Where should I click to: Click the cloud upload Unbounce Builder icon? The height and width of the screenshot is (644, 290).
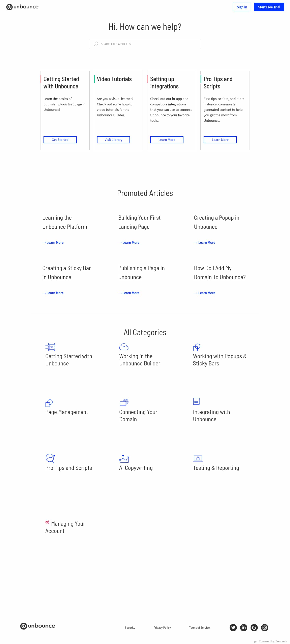pos(124,347)
